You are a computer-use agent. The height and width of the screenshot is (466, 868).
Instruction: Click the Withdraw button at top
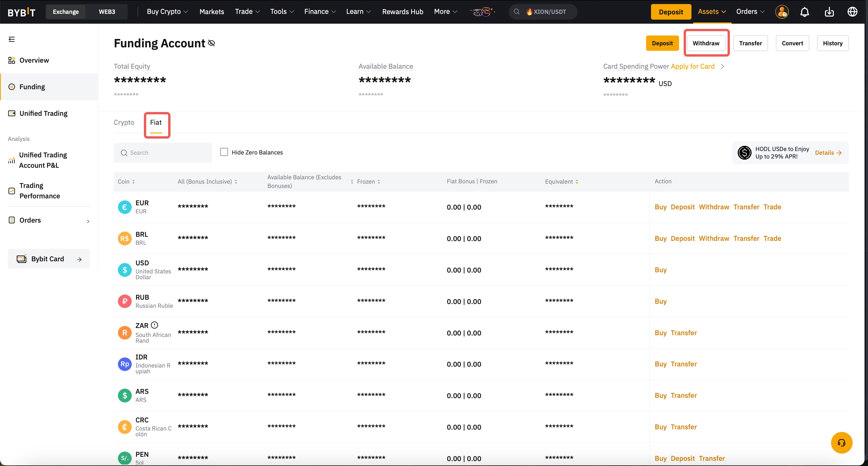[706, 43]
